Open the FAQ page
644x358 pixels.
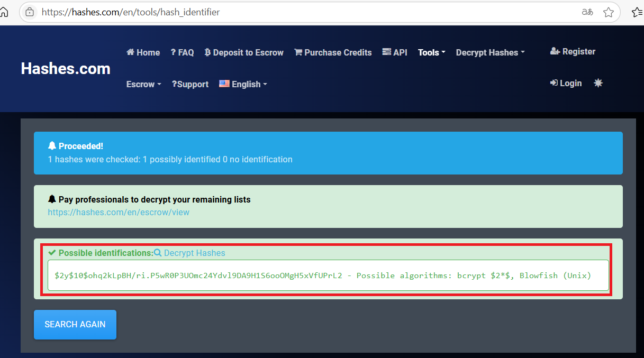pos(182,52)
